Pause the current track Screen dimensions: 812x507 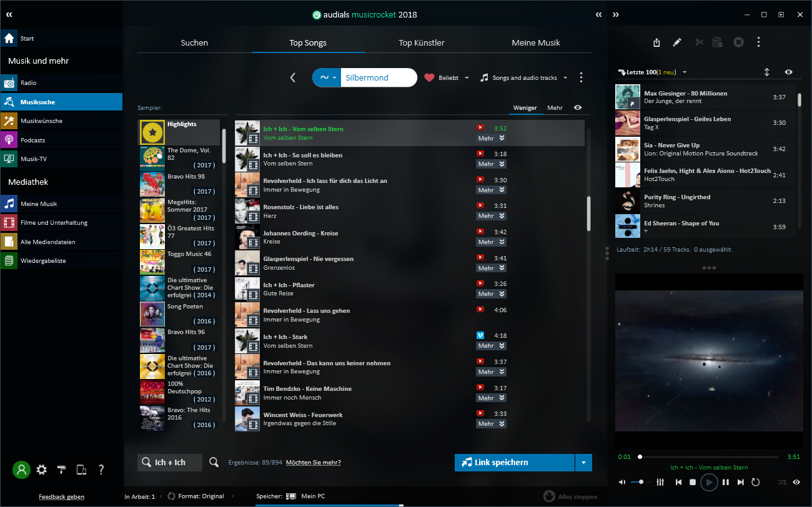pyautogui.click(x=725, y=482)
